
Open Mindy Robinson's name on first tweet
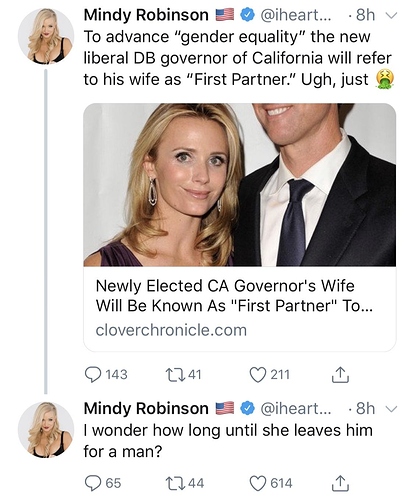pos(146,15)
